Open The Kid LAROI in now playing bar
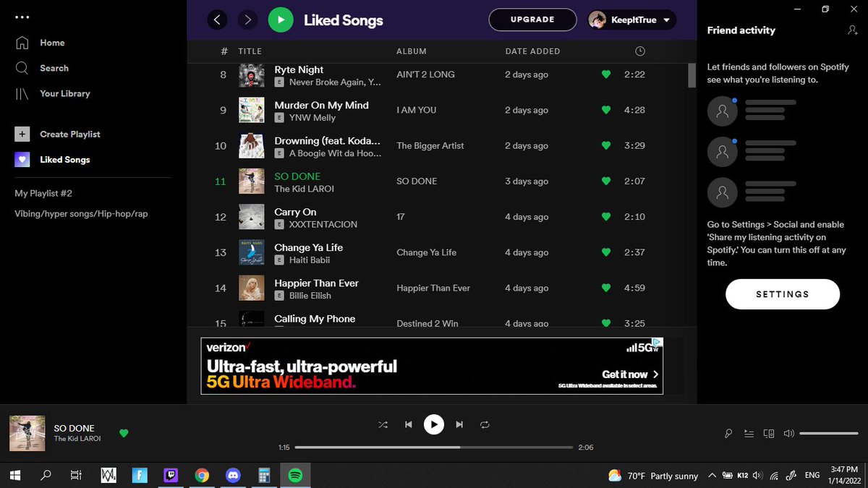Screen dimensions: 868x488 (77, 439)
